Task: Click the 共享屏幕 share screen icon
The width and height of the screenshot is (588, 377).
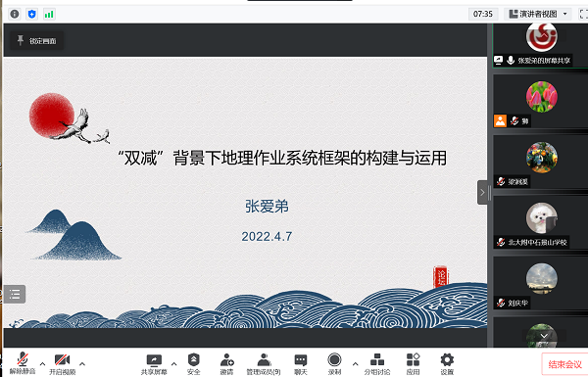Action: coord(154,364)
